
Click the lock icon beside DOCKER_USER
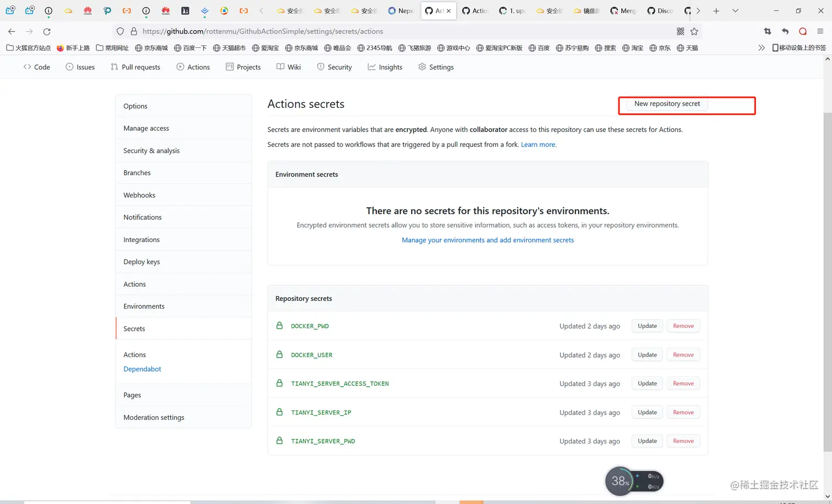[280, 354]
